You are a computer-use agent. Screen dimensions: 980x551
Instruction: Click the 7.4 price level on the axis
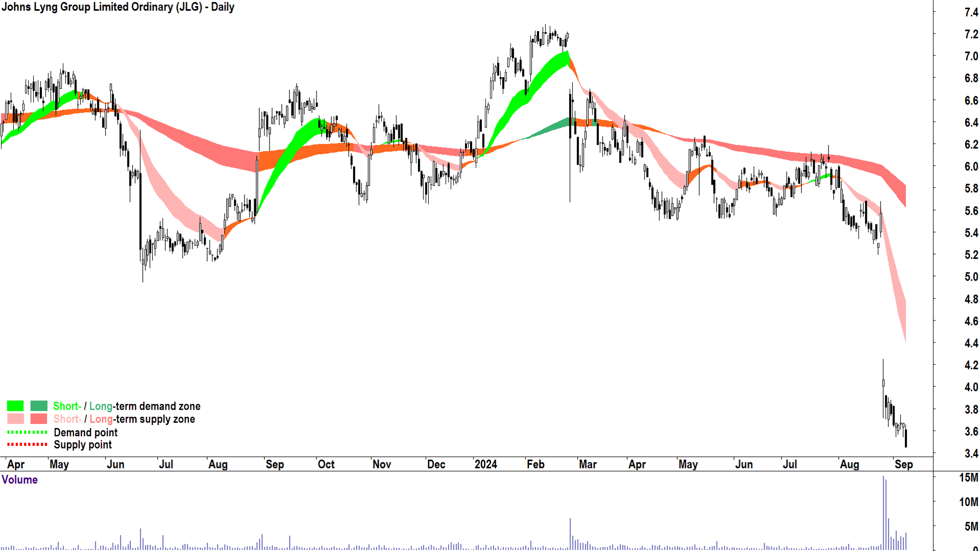pos(971,12)
